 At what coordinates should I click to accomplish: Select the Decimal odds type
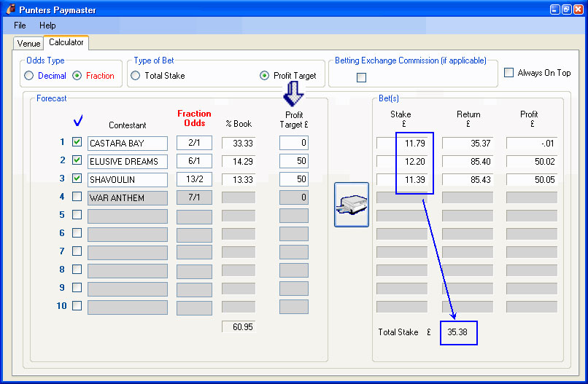(x=29, y=76)
